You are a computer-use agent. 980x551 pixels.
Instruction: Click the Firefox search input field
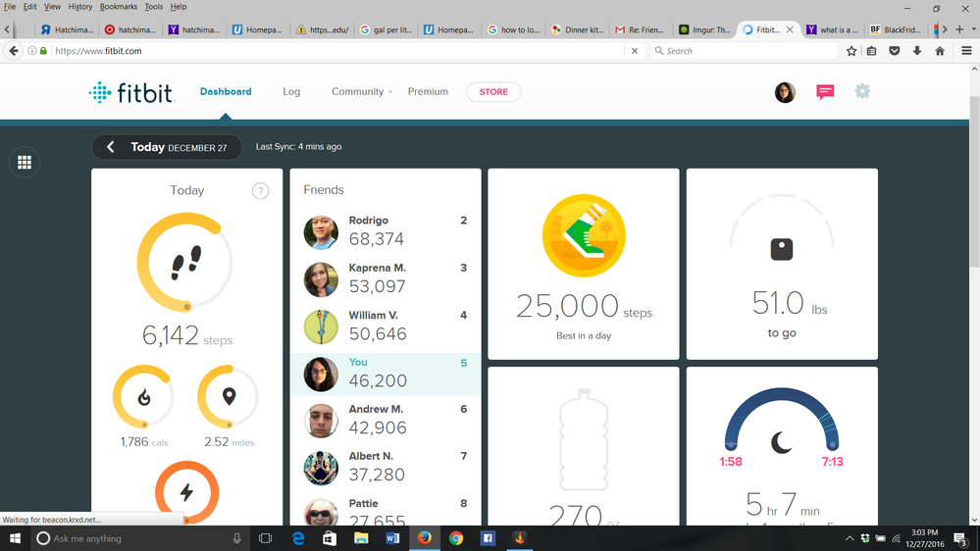pyautogui.click(x=746, y=51)
